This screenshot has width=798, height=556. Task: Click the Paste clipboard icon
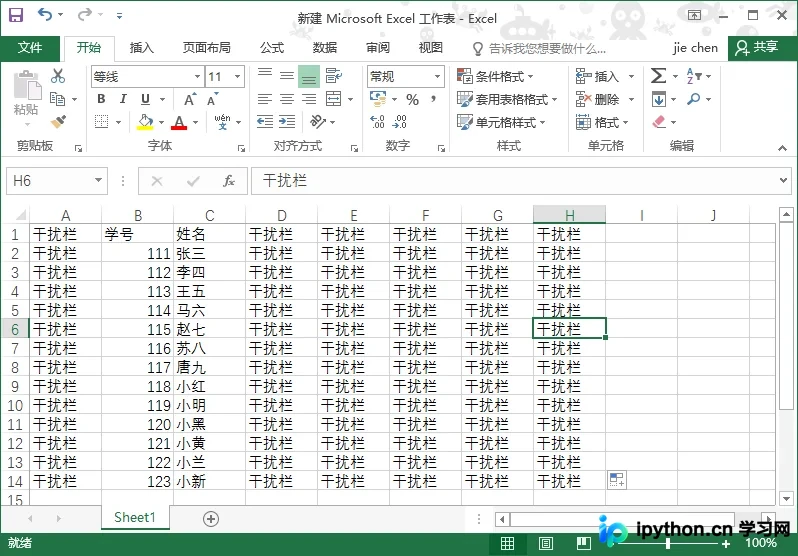coord(27,86)
